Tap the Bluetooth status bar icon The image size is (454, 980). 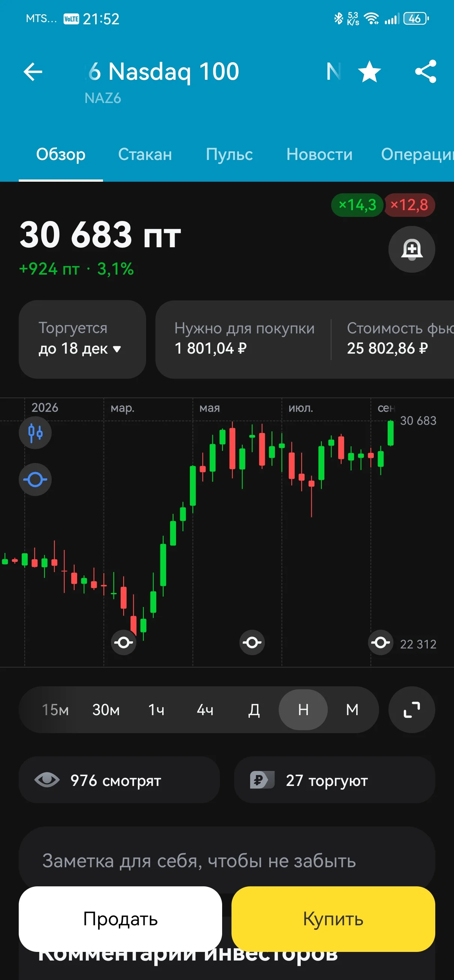click(x=338, y=18)
